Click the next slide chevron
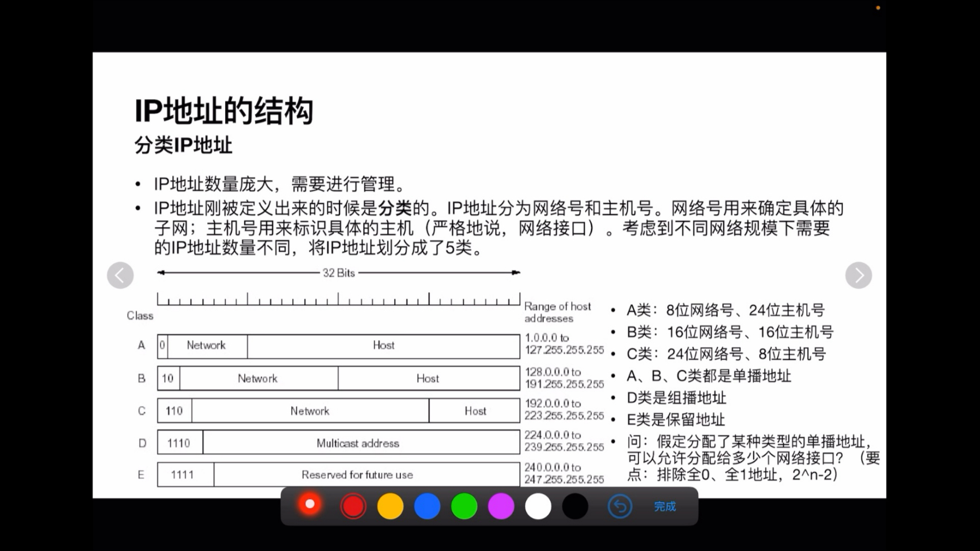The image size is (980, 551). click(x=859, y=275)
